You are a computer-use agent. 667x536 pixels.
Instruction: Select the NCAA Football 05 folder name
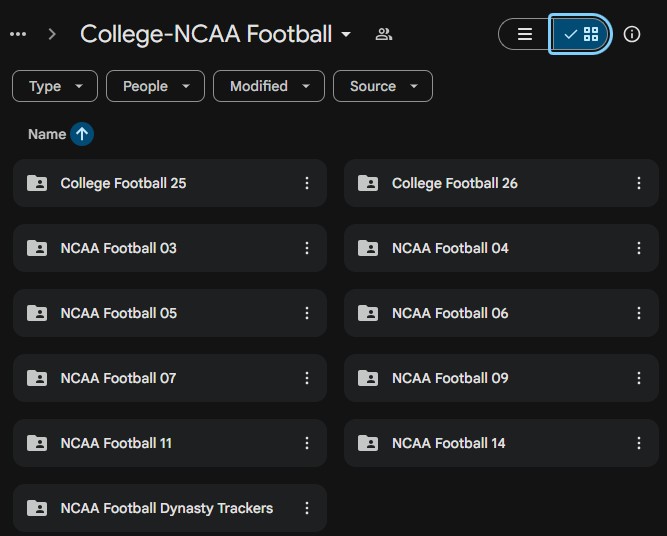click(119, 313)
